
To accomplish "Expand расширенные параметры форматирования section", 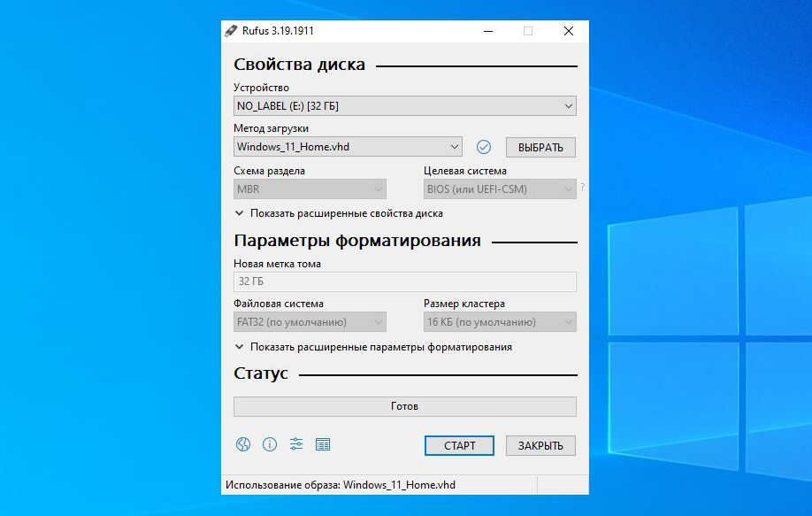I will pyautogui.click(x=373, y=347).
